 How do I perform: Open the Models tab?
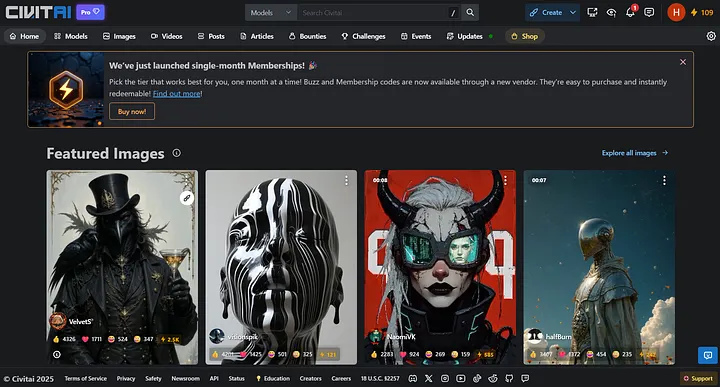click(x=71, y=36)
